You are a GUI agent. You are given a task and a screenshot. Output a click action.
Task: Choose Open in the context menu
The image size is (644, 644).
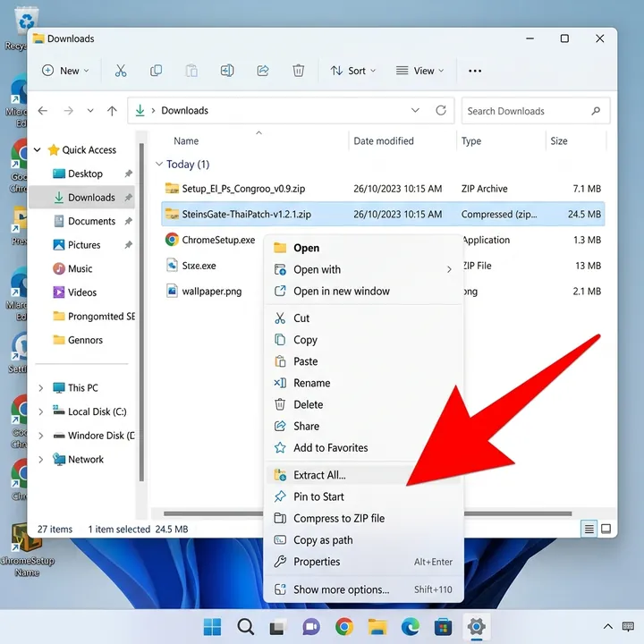[x=363, y=248]
